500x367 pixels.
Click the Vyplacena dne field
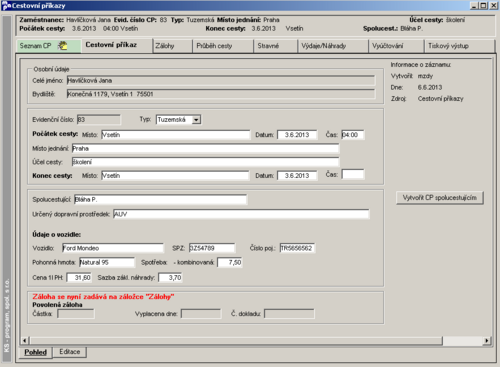click(201, 314)
